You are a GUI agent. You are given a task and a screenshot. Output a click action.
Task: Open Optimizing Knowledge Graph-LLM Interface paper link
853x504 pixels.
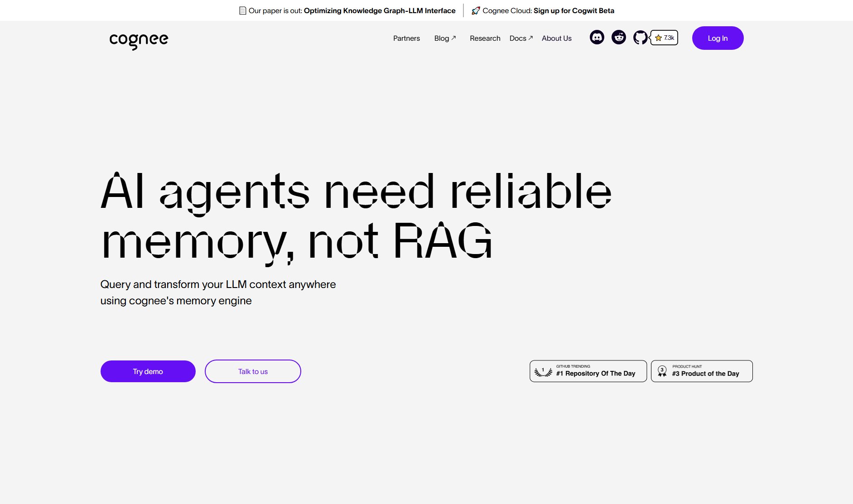[380, 10]
